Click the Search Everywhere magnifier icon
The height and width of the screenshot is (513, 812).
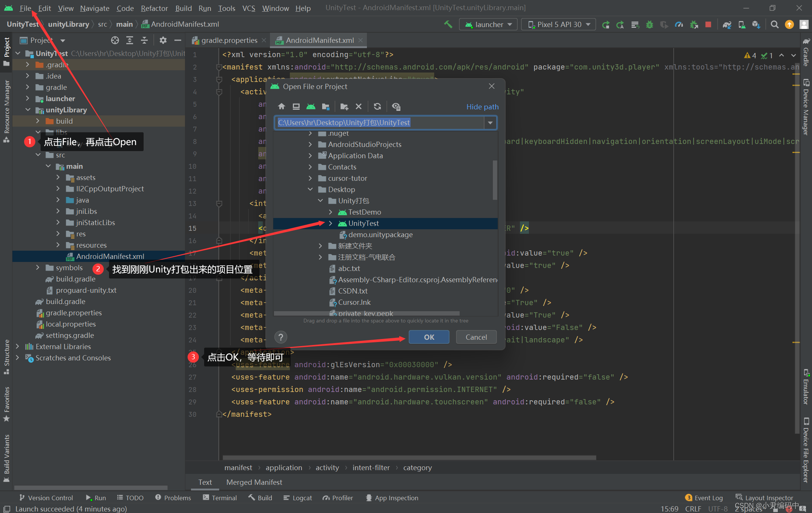point(774,24)
